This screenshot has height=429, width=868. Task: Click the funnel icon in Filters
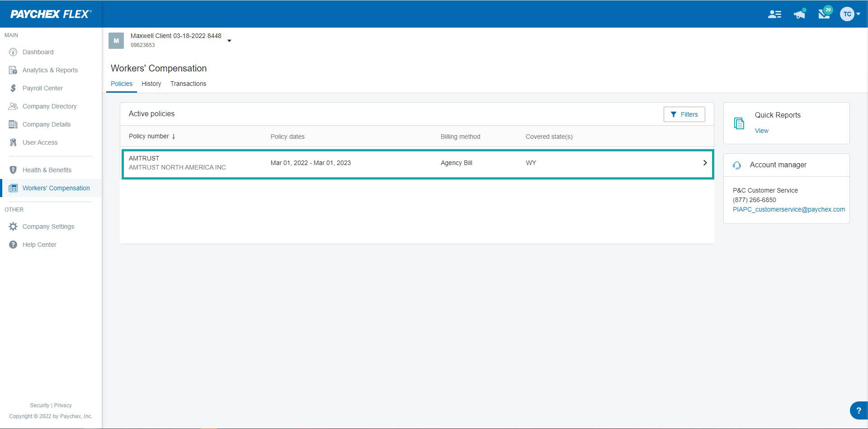(x=674, y=114)
